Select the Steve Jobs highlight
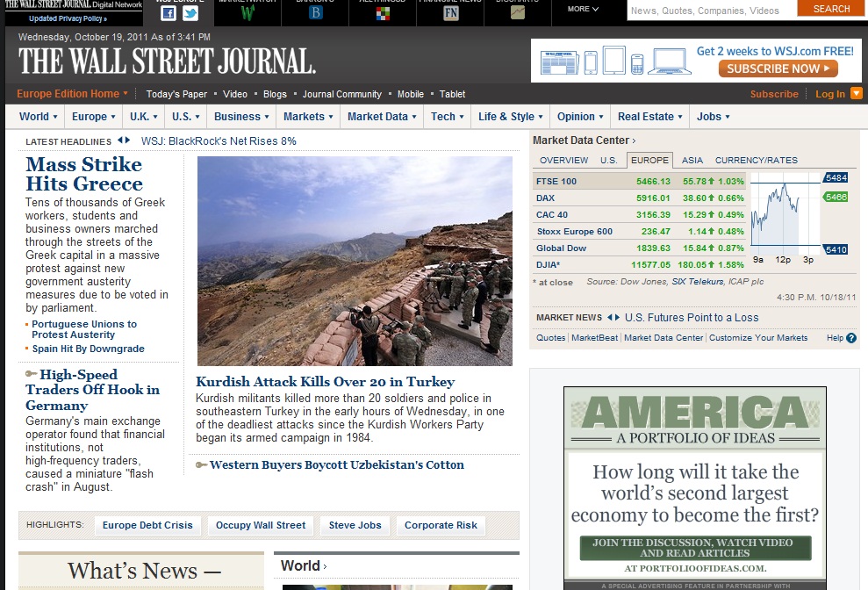The width and height of the screenshot is (868, 590). coord(355,525)
